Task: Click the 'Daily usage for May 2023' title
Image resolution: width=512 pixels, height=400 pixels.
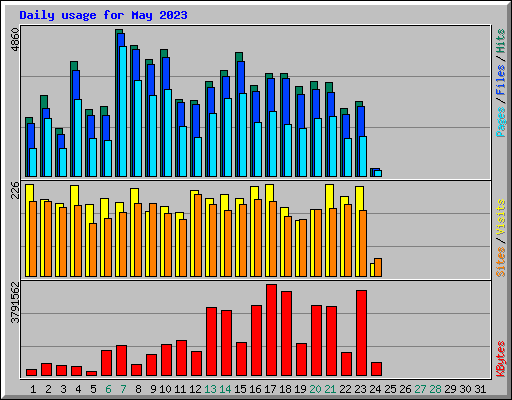Action: [x=103, y=15]
